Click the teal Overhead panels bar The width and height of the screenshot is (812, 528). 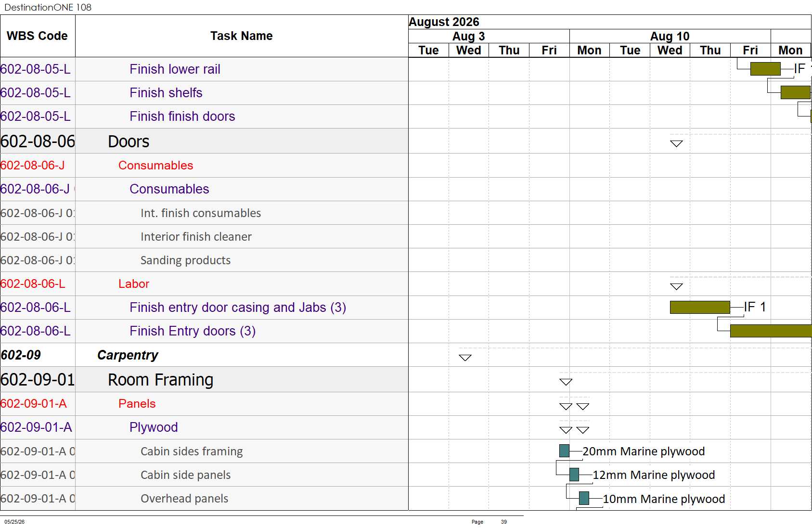(584, 498)
